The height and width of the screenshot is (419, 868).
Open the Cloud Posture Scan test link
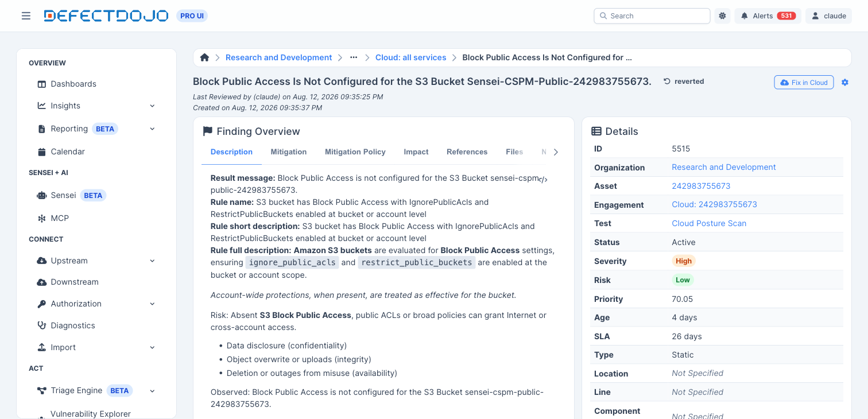pos(709,223)
